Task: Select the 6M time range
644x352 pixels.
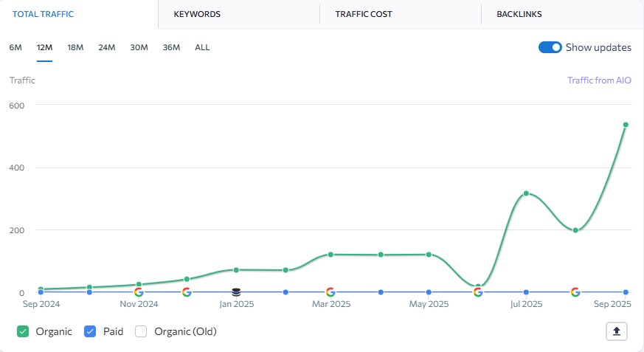Action: click(x=15, y=47)
